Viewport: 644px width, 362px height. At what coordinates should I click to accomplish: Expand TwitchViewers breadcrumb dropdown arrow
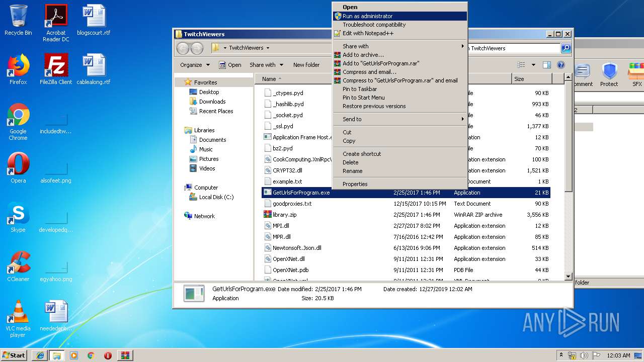[x=268, y=48]
